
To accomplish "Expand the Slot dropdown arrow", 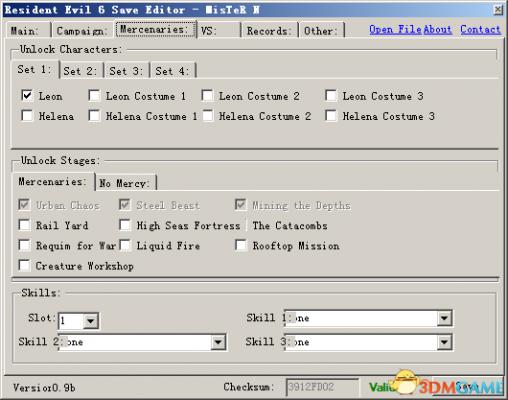I will click(90, 321).
